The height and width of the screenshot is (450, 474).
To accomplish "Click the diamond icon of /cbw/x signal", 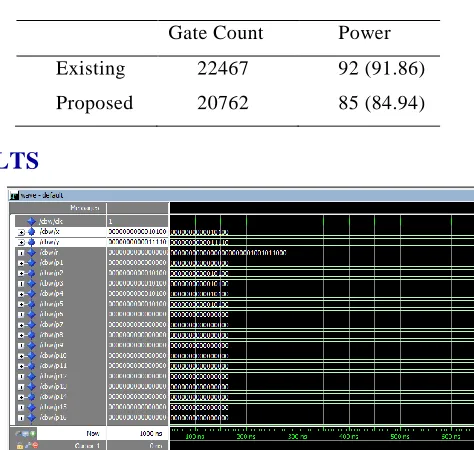I will [31, 232].
